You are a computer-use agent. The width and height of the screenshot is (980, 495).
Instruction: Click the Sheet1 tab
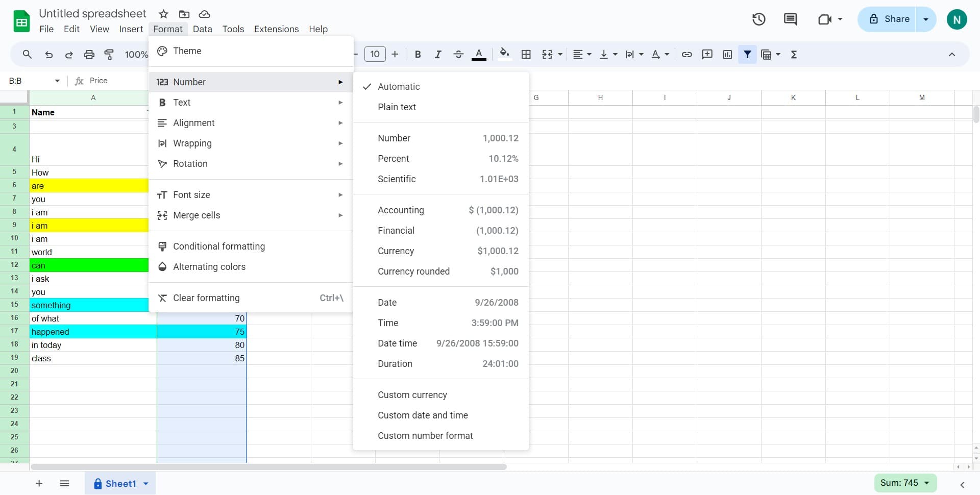point(120,483)
